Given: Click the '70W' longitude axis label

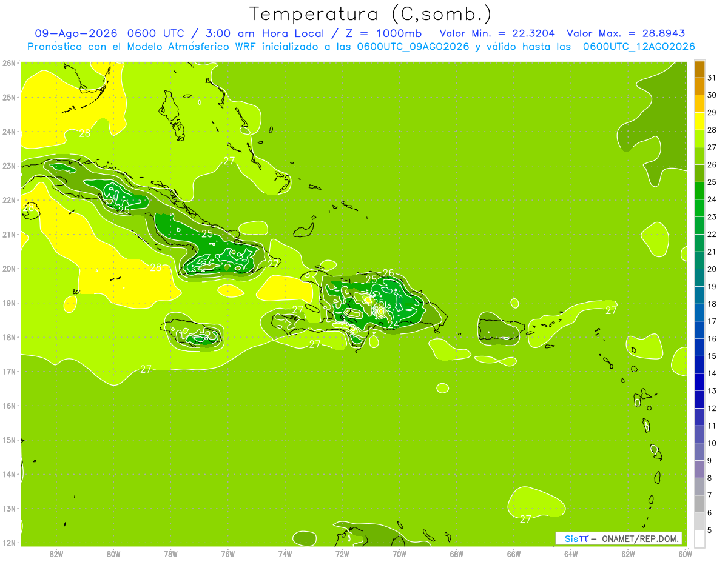Looking at the screenshot, I should pos(399,554).
